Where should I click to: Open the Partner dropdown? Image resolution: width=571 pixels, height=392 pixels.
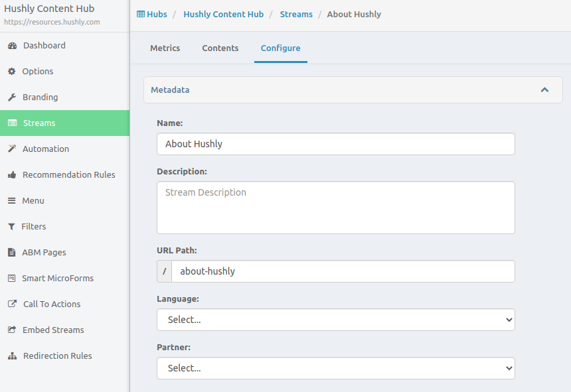[336, 368]
